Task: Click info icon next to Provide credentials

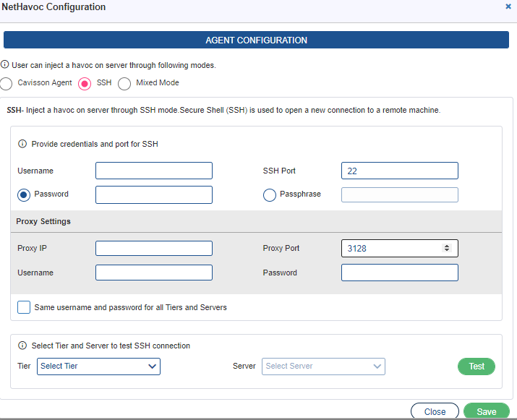Action: pyautogui.click(x=22, y=144)
